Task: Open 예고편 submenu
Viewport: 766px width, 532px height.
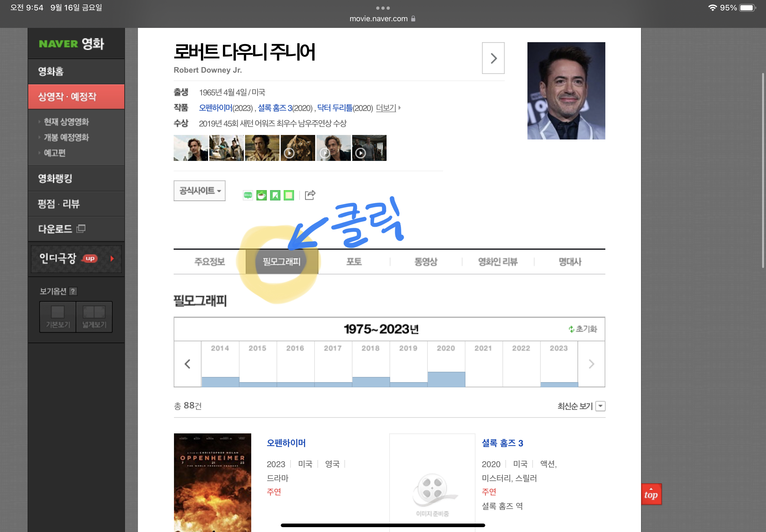Action: 55,153
